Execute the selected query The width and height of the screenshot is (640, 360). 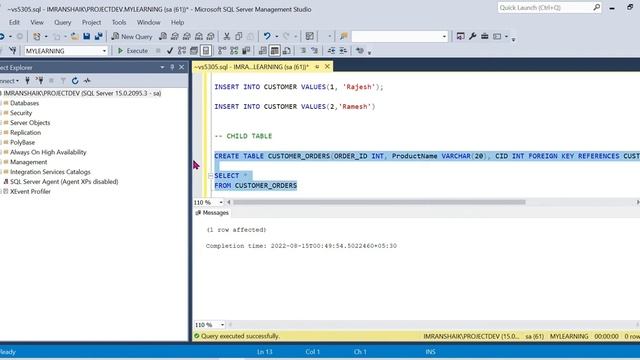(x=133, y=51)
